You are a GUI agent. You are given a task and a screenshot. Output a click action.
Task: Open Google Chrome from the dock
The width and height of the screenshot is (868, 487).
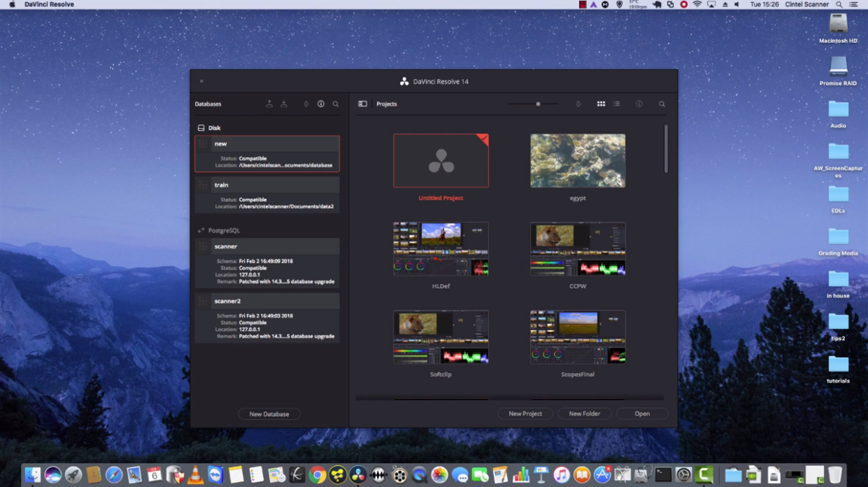coord(318,475)
